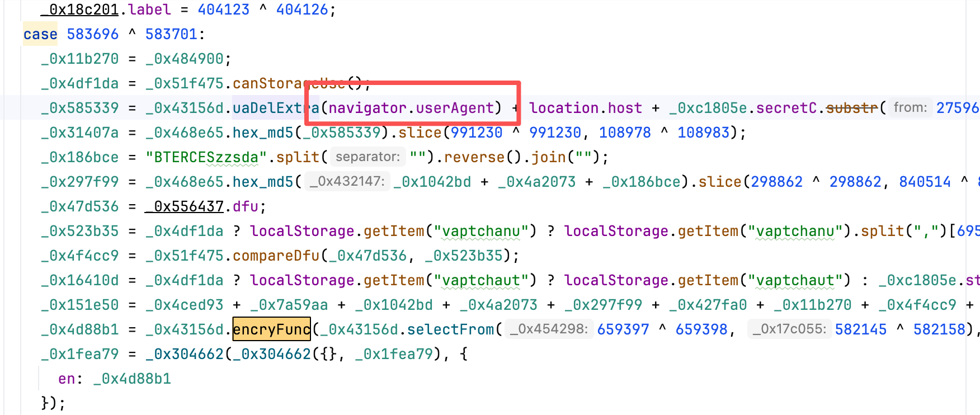Click the number 108983
The image size is (980, 415).
pyautogui.click(x=704, y=133)
